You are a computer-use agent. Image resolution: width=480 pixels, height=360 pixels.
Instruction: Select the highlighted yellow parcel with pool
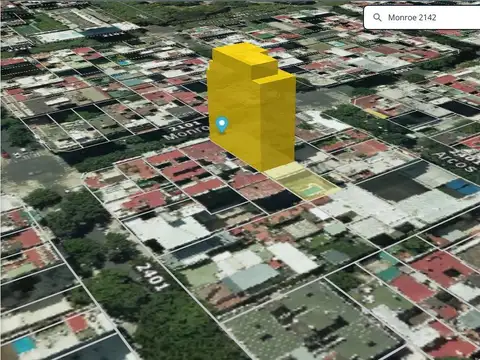(x=303, y=182)
